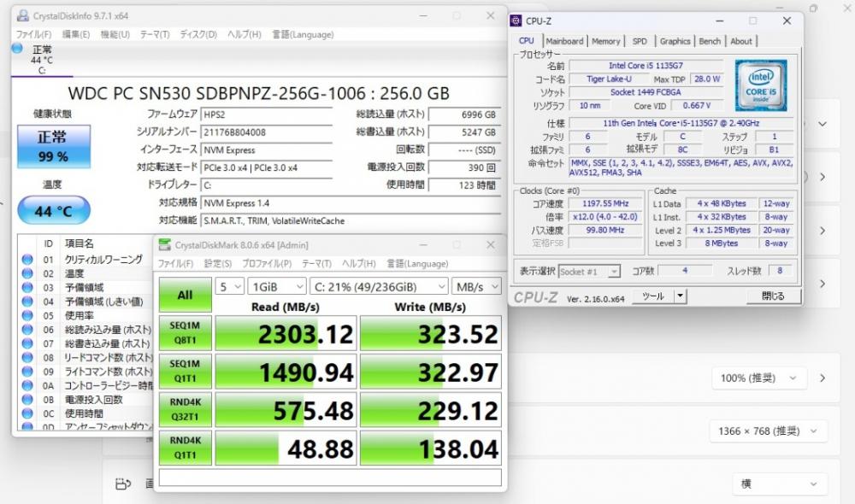Image resolution: width=855 pixels, height=504 pixels.
Task: Open the 1GiB test size dropdown
Action: pyautogui.click(x=276, y=286)
